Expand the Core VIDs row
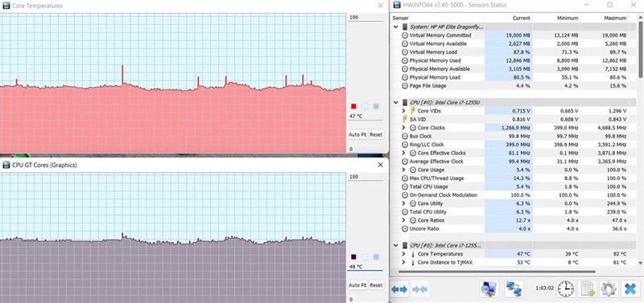The height and width of the screenshot is (303, 644). [x=404, y=111]
